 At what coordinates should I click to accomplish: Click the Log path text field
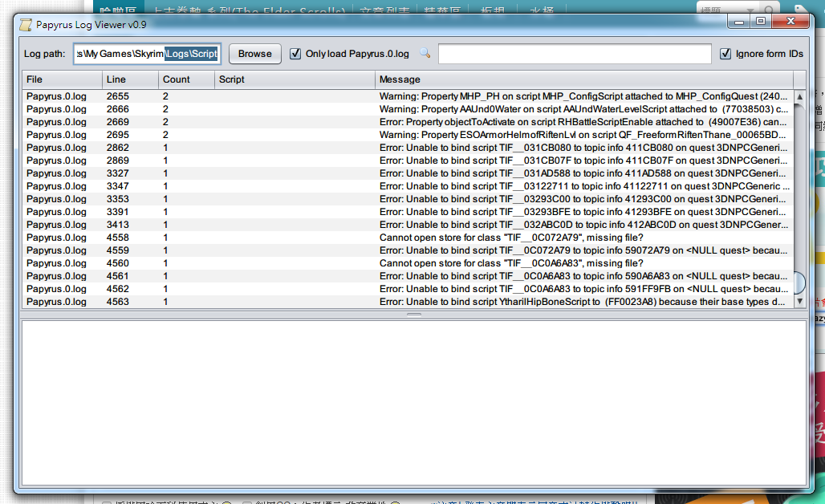coord(147,54)
